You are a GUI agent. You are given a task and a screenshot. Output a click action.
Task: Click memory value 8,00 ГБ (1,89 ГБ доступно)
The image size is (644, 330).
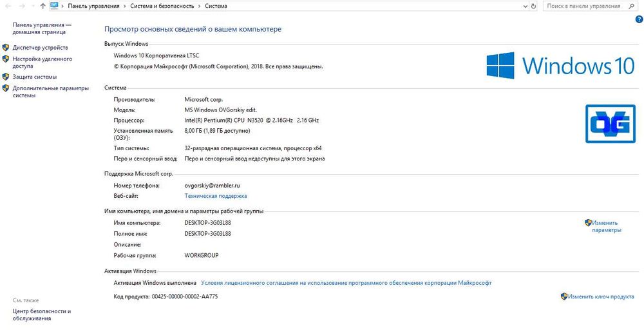217,131
